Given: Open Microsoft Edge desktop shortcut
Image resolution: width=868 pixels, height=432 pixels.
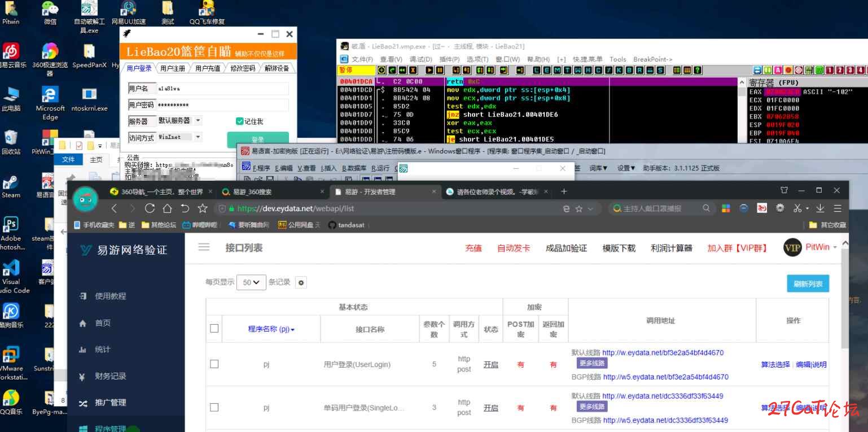Looking at the screenshot, I should 50,103.
